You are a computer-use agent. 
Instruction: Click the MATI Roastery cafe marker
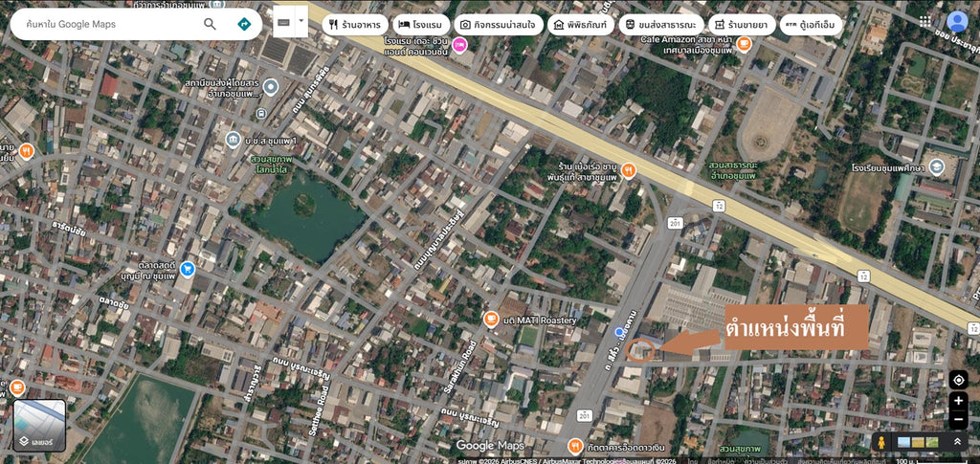coord(491,320)
